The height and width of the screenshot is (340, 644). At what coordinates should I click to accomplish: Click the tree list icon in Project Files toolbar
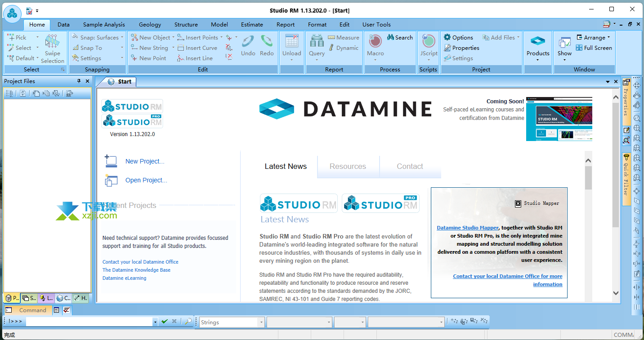pos(9,93)
